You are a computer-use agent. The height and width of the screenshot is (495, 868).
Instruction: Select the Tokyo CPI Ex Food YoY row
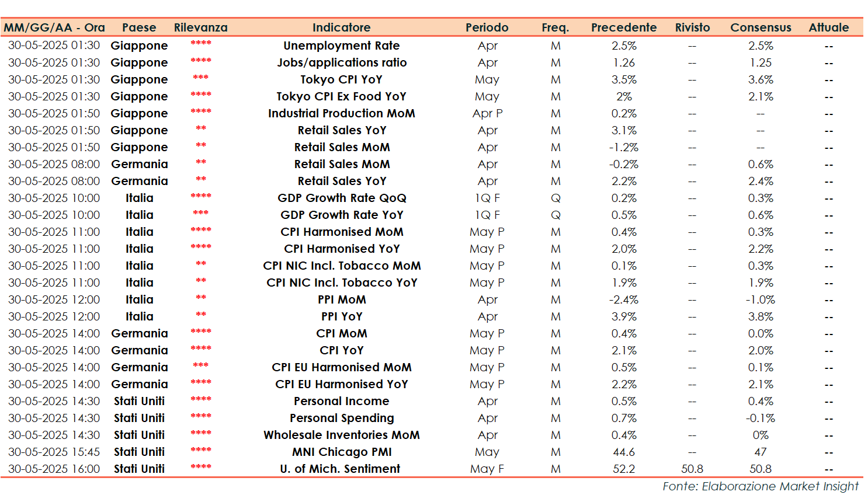pyautogui.click(x=341, y=96)
